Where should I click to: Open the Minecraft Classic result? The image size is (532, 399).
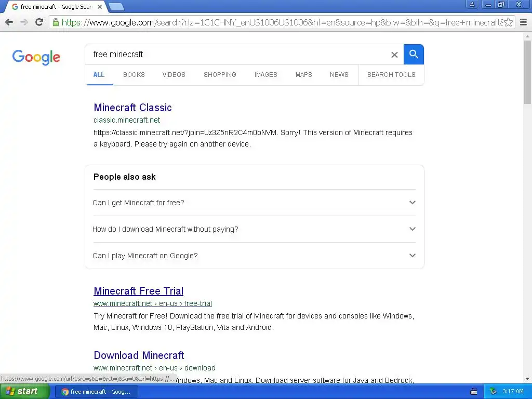click(x=132, y=108)
